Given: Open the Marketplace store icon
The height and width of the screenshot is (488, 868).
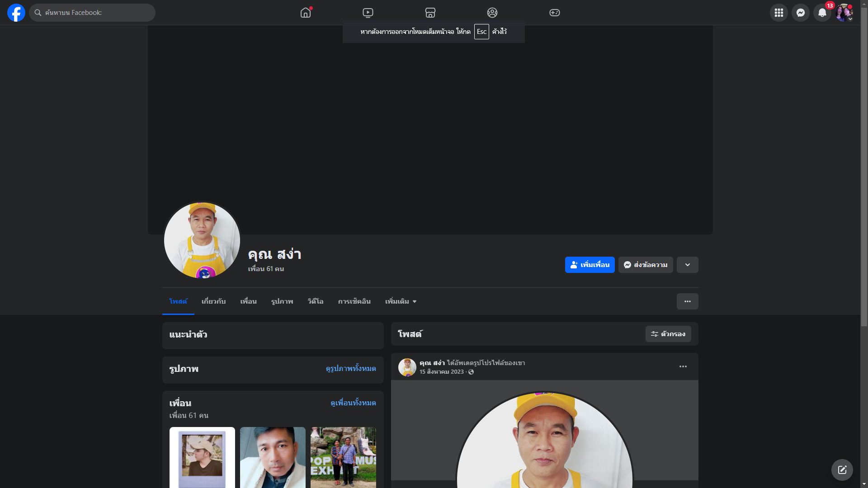Looking at the screenshot, I should click(430, 13).
